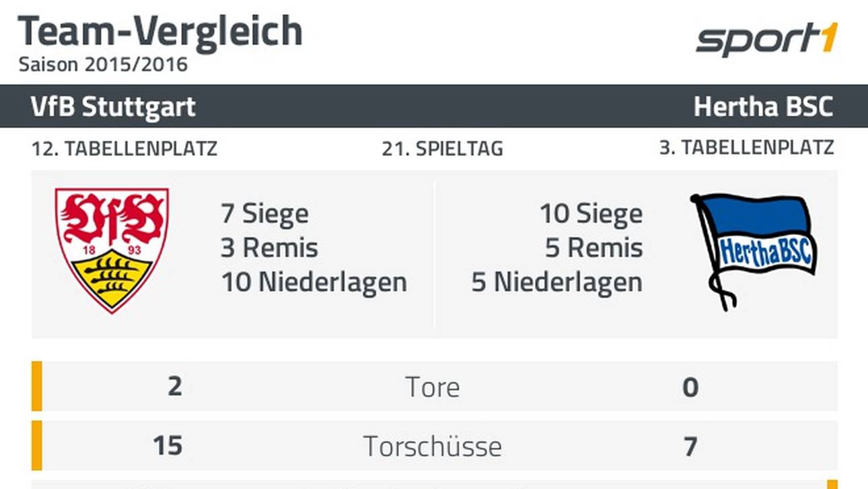Click the Saison 2015/2016 subtitle
Screen dimensions: 868x489
pyautogui.click(x=103, y=65)
